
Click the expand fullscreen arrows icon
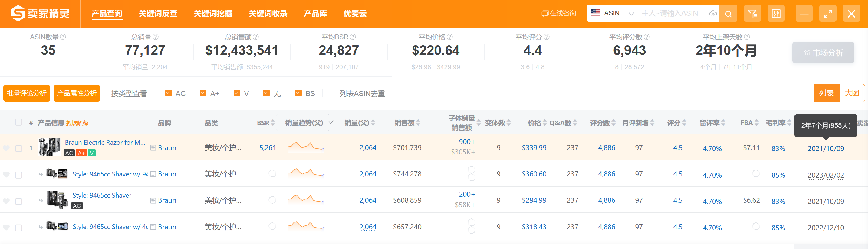click(827, 14)
